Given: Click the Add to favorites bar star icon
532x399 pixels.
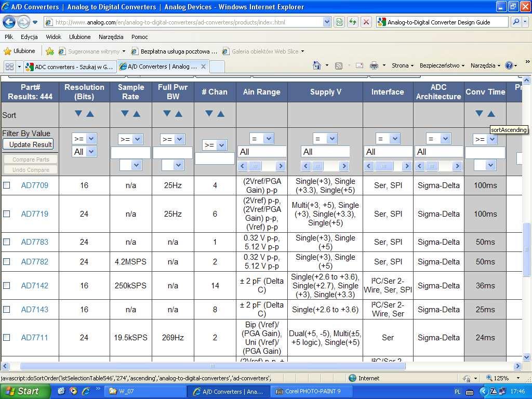Looking at the screenshot, I should click(49, 51).
